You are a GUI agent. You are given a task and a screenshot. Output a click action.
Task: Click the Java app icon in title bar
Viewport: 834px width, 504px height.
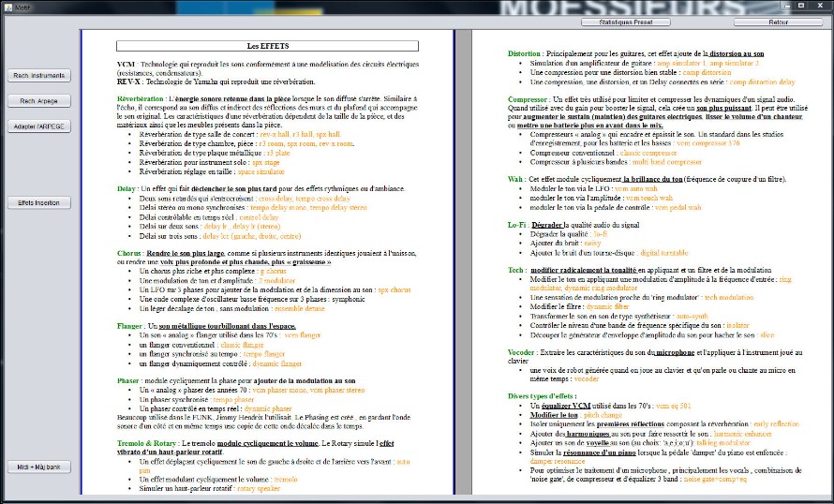pyautogui.click(x=8, y=7)
